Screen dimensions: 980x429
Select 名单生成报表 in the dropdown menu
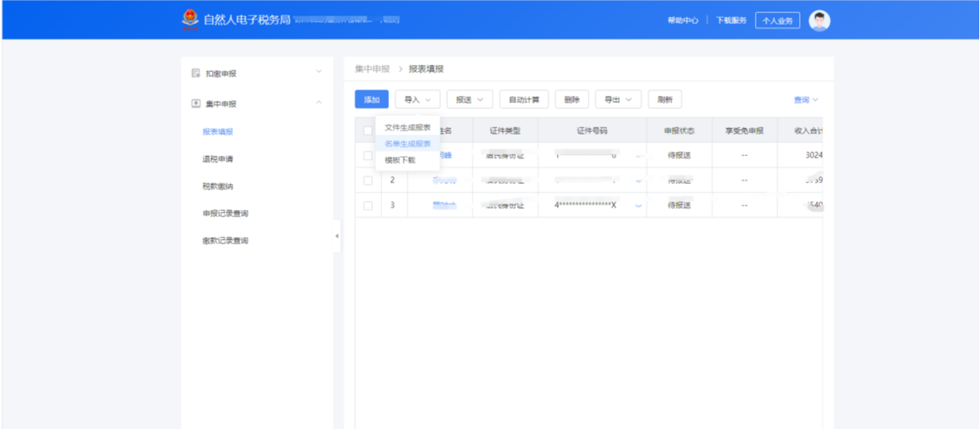pyautogui.click(x=408, y=144)
